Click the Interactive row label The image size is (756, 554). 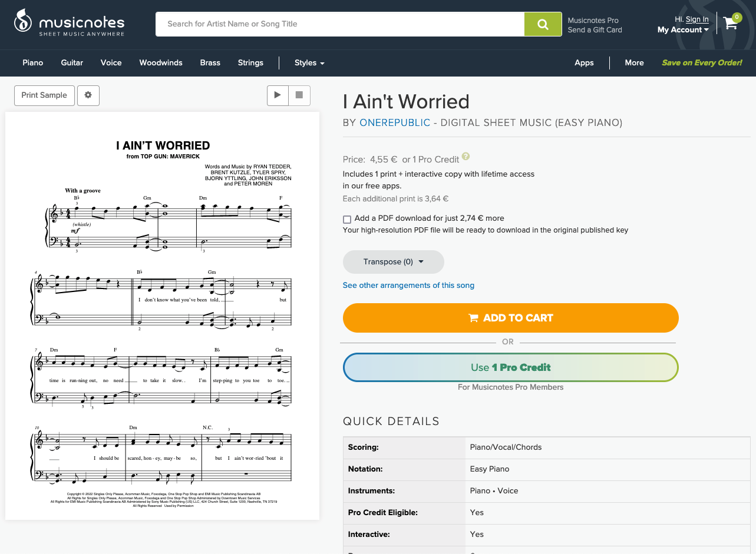(x=369, y=535)
